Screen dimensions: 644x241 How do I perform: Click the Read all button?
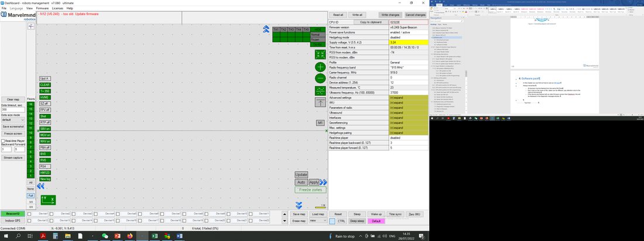[338, 15]
